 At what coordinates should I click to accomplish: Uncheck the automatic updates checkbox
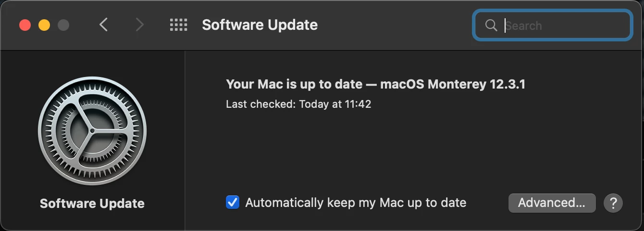pos(233,202)
